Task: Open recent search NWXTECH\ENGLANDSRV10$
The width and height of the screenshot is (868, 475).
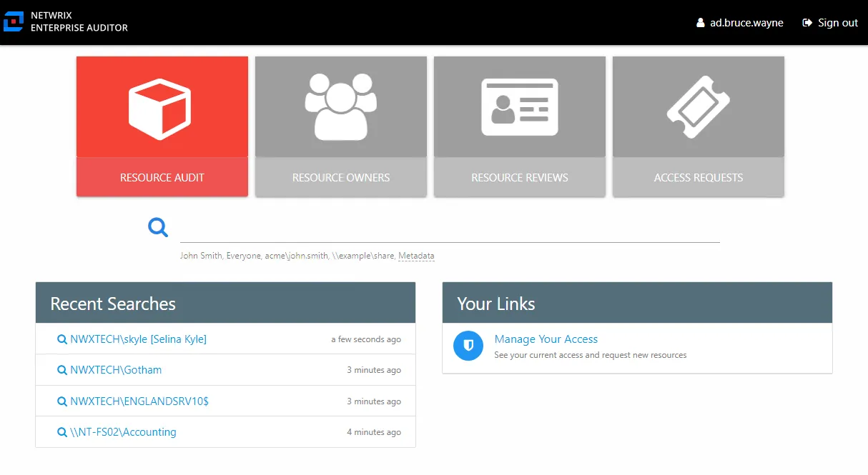Action: click(139, 401)
